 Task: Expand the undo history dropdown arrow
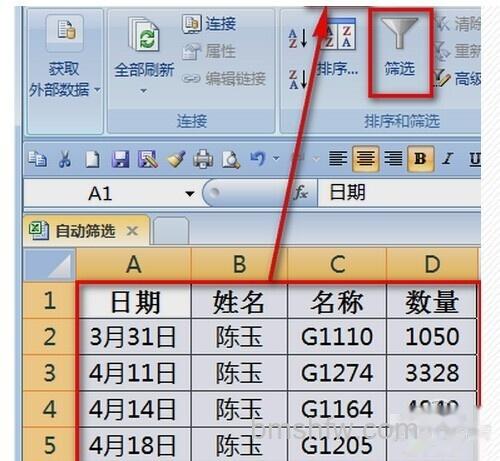pyautogui.click(x=276, y=158)
